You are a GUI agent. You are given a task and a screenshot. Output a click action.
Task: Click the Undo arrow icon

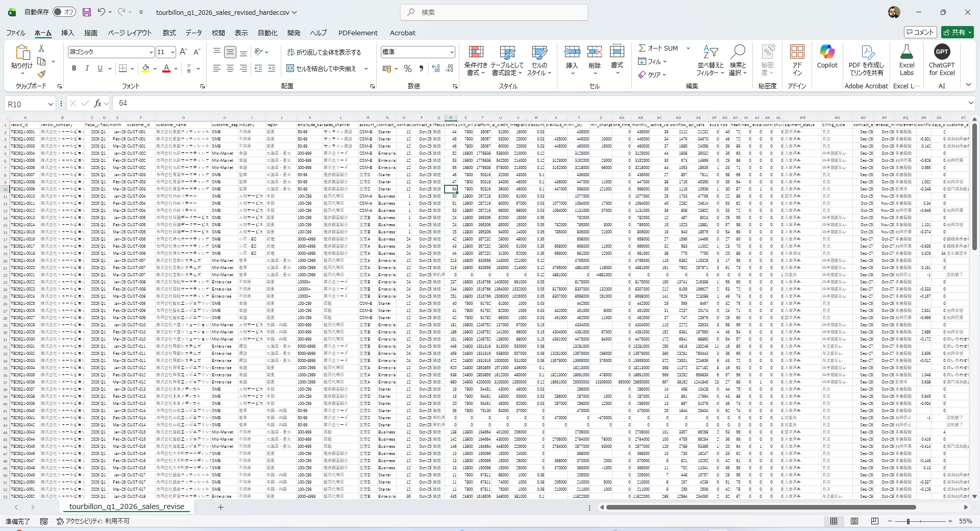[x=102, y=12]
